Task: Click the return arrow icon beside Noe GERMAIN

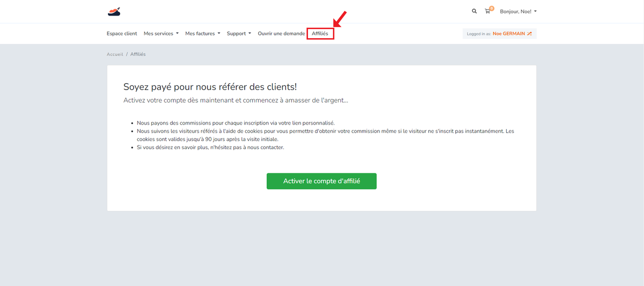Action: [529, 33]
